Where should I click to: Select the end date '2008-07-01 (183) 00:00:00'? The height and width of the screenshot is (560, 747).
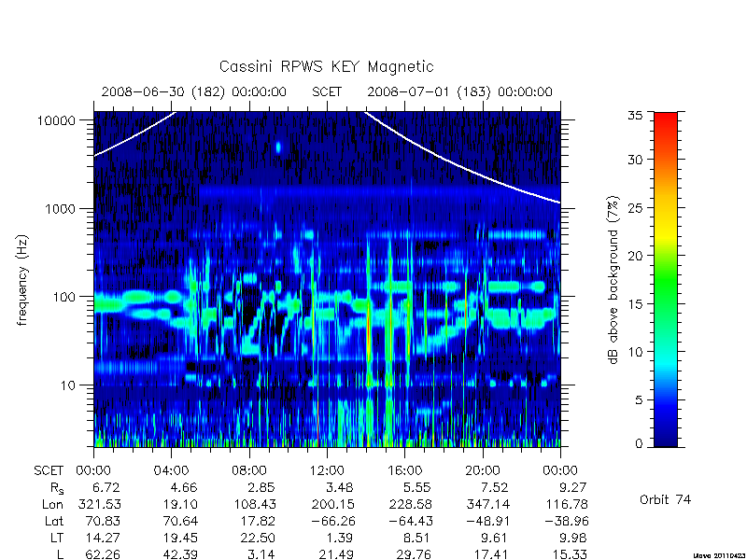pos(459,91)
